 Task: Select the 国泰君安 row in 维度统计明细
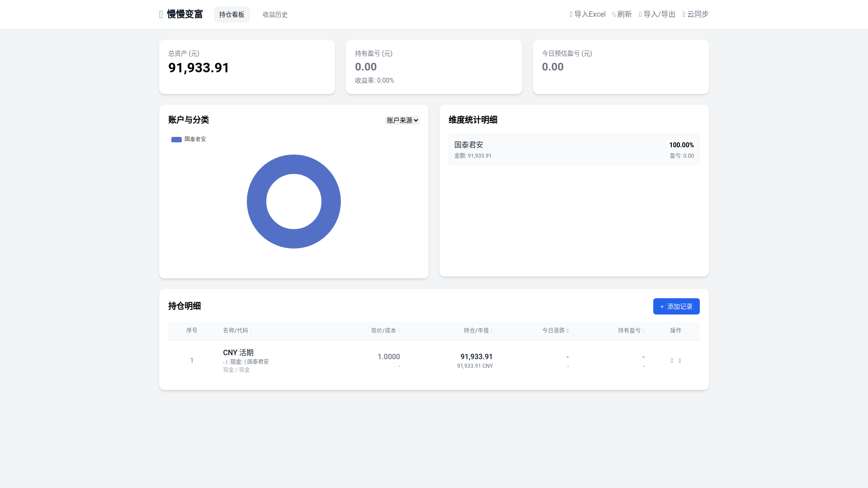(x=574, y=150)
